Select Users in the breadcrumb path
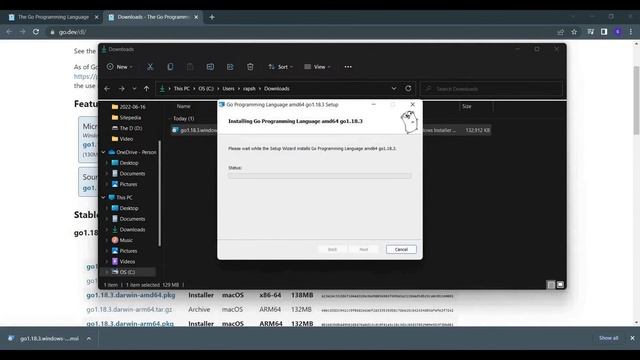Screen dimensions: 640x360 pos(229,89)
